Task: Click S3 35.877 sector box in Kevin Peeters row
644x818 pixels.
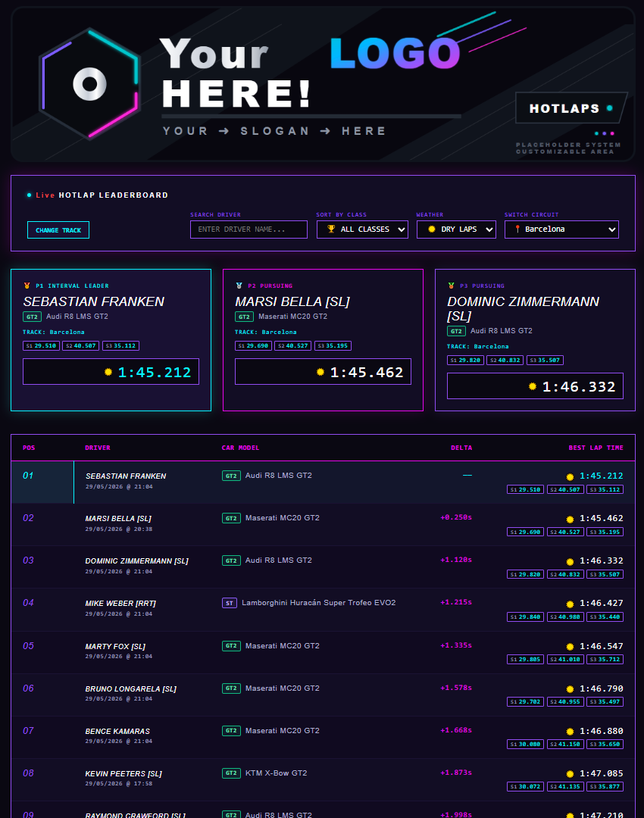Action: pyautogui.click(x=605, y=787)
